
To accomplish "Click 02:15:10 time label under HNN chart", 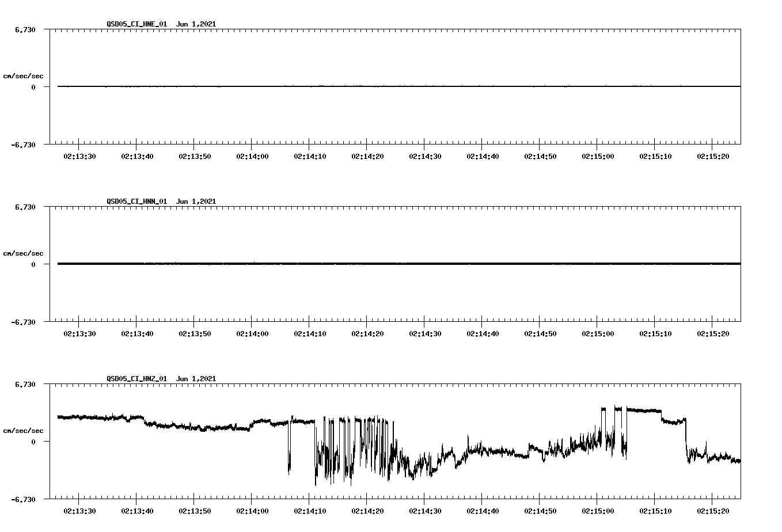I will point(655,334).
